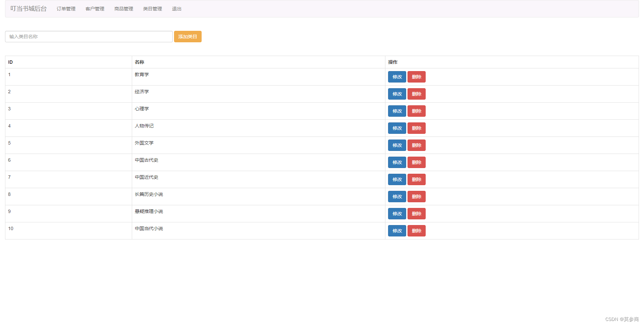Screen dimensions: 644x325
Task: Delete the 长篇历史小说 category
Action: tap(417, 197)
